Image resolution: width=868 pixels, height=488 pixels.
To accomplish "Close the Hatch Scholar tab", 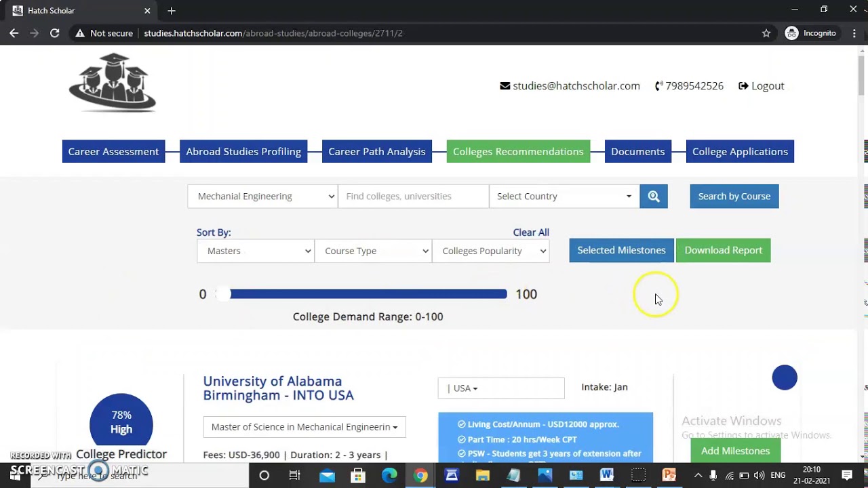I will tap(147, 10).
